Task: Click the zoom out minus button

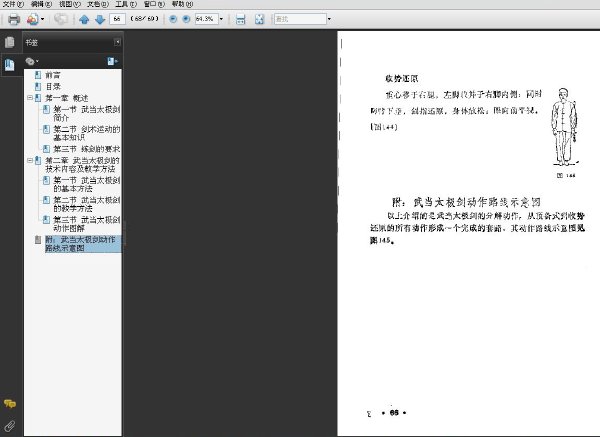Action: 173,19
